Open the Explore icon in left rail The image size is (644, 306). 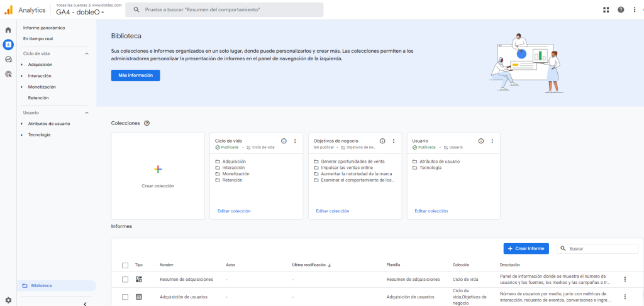[x=8, y=59]
